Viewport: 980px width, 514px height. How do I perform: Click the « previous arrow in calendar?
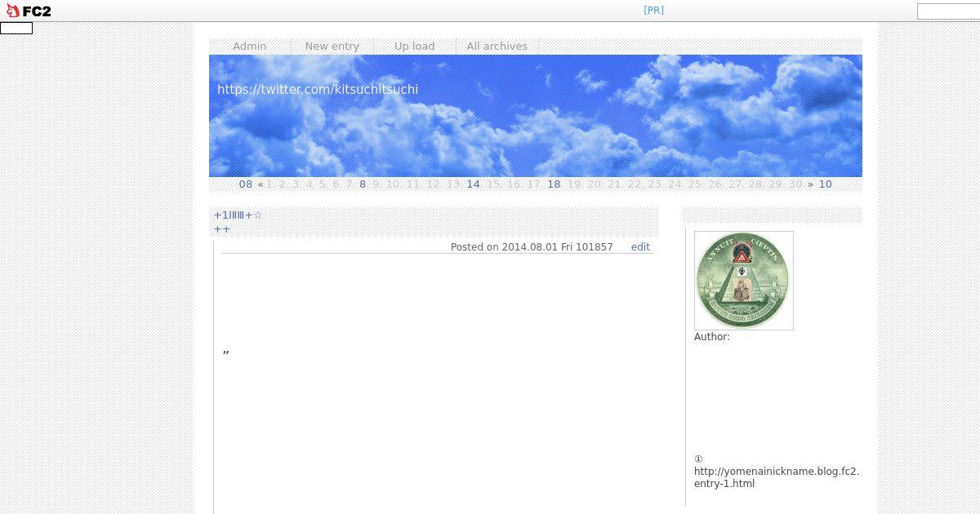(261, 184)
